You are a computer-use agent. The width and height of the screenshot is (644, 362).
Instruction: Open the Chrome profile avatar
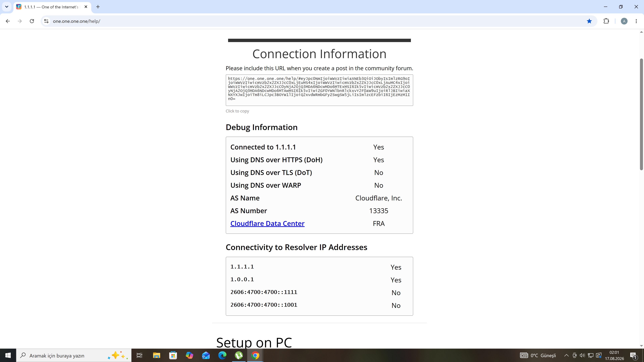[x=624, y=21]
